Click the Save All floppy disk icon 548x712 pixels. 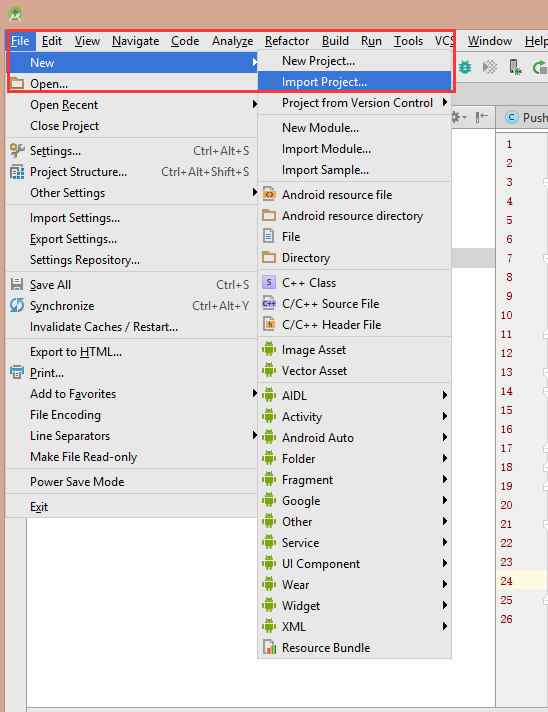(17, 284)
